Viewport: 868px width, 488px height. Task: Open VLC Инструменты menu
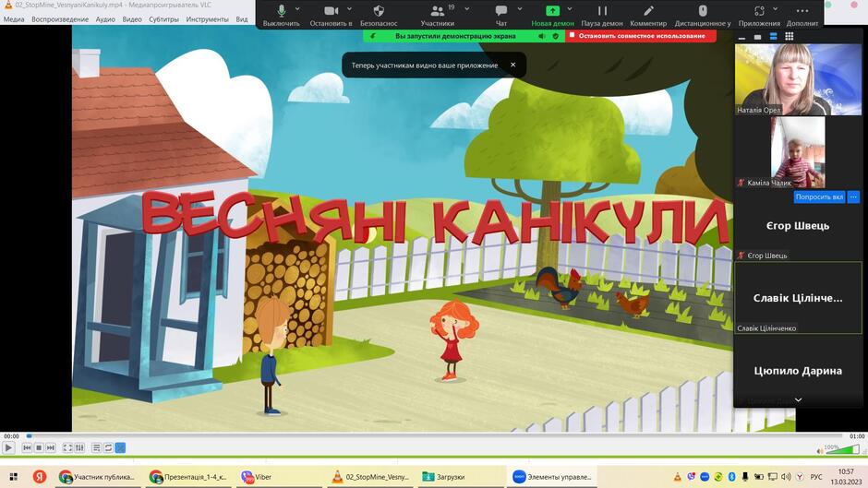click(207, 18)
